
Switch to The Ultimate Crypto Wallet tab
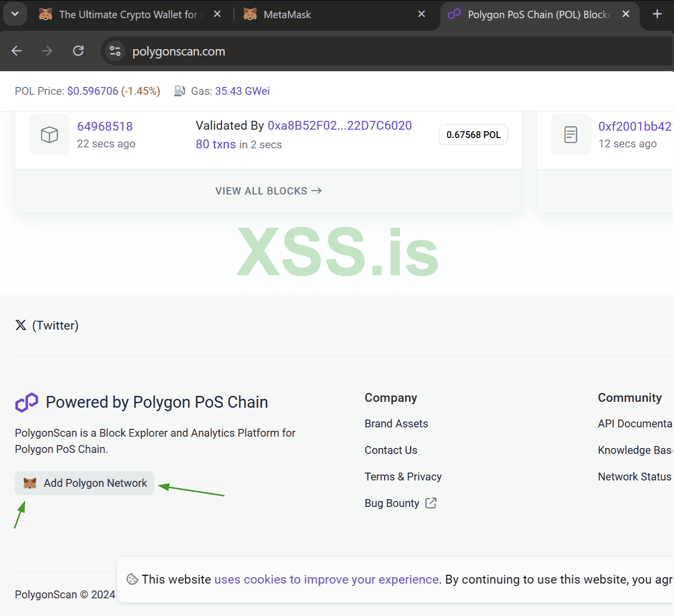click(128, 15)
